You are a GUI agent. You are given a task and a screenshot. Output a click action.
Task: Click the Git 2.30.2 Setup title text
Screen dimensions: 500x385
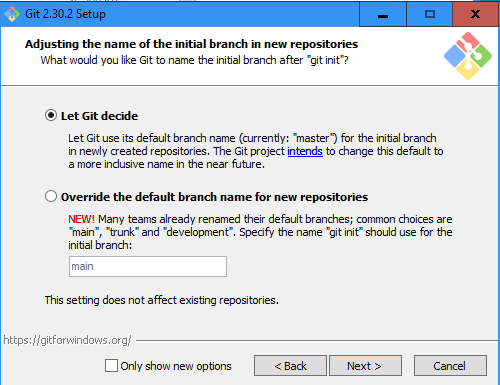pyautogui.click(x=65, y=14)
